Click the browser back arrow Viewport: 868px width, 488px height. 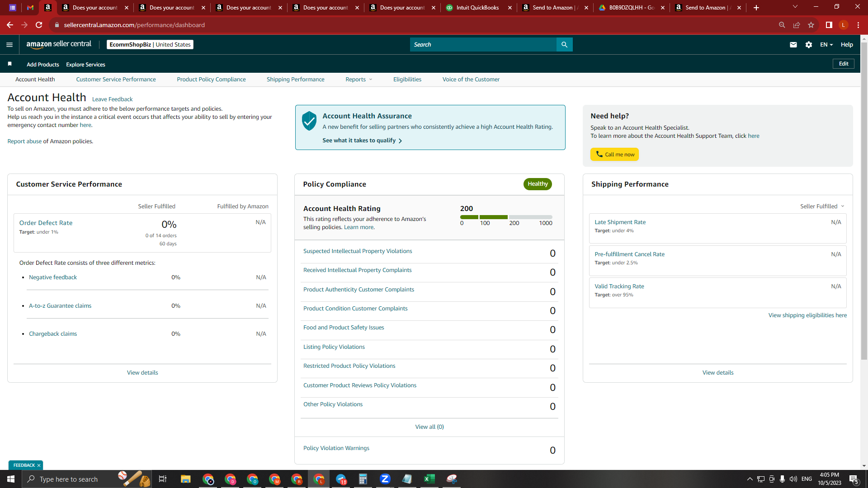(x=9, y=25)
